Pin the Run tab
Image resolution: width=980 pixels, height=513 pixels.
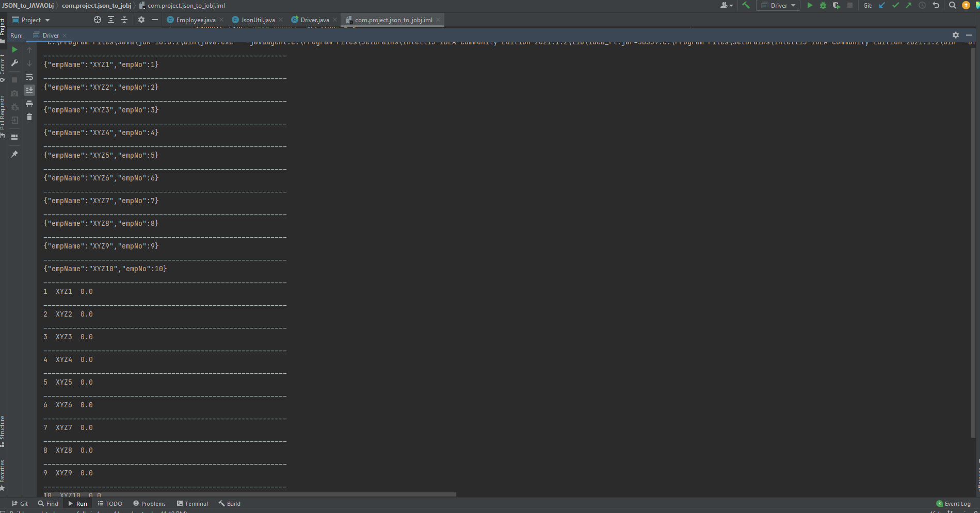[x=14, y=154]
